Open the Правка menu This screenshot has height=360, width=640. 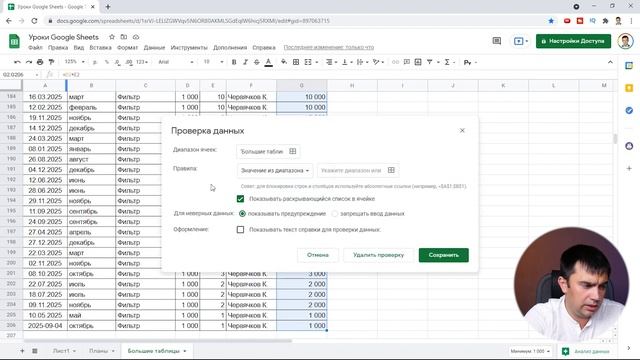point(58,48)
